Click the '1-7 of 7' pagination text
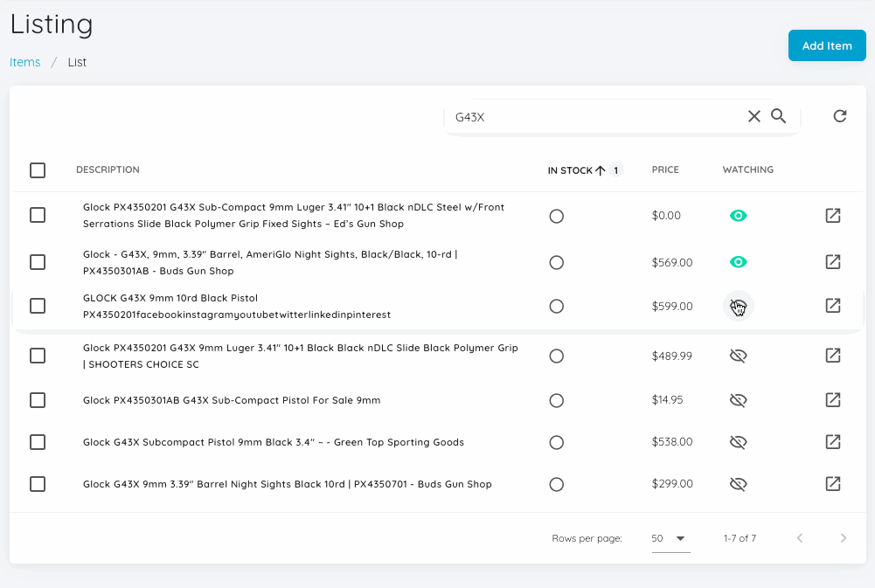The image size is (875, 588). [740, 538]
